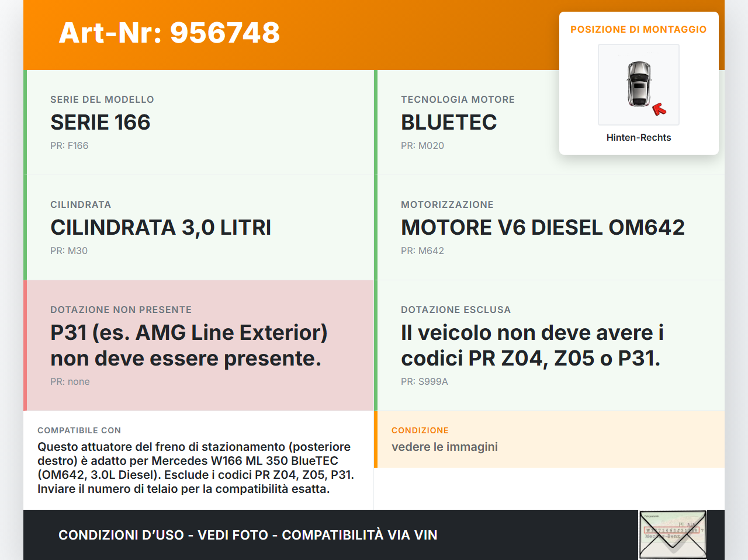748x560 pixels.
Task: Click the COMPATIBILITÀ VIA VIN footer text
Action: point(359,535)
